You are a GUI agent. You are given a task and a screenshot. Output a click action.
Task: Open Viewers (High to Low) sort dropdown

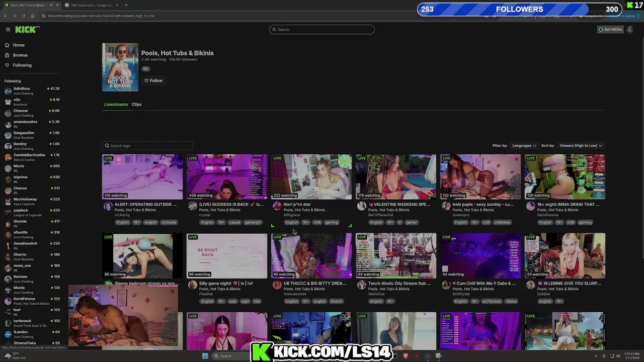coord(581,145)
